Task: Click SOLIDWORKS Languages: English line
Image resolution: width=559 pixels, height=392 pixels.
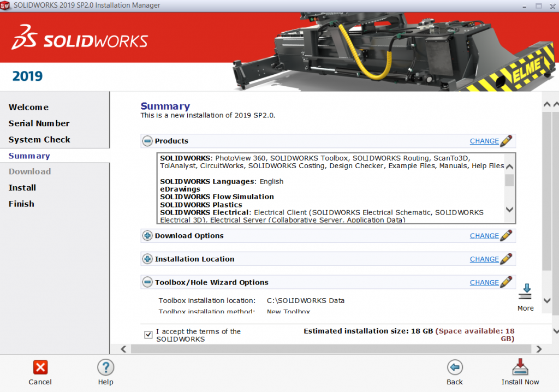Action: [x=222, y=181]
